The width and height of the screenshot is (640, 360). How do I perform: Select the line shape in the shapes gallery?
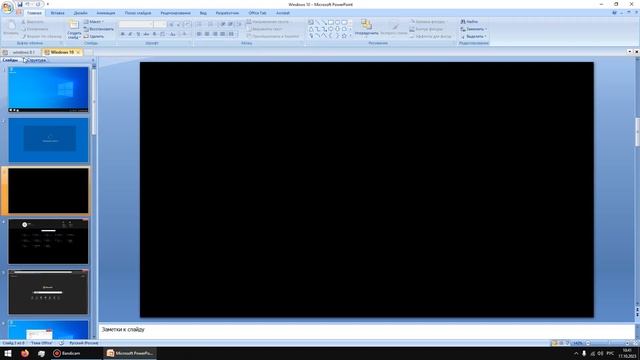pos(318,22)
